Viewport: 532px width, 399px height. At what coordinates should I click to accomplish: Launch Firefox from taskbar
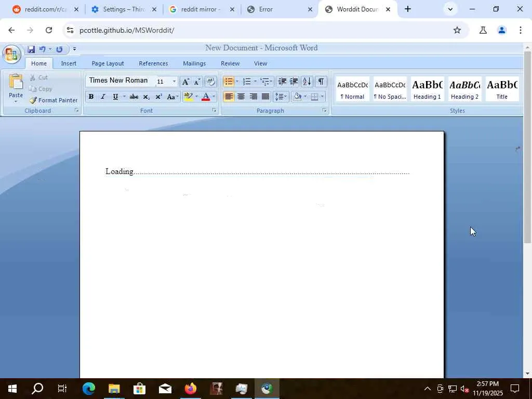(x=190, y=389)
